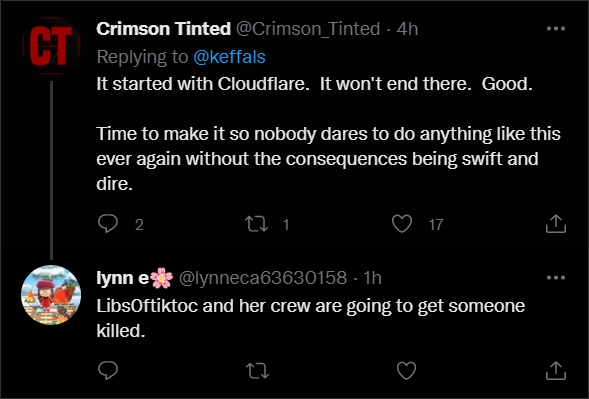
Task: Share lynn e's tweet
Action: pos(556,370)
